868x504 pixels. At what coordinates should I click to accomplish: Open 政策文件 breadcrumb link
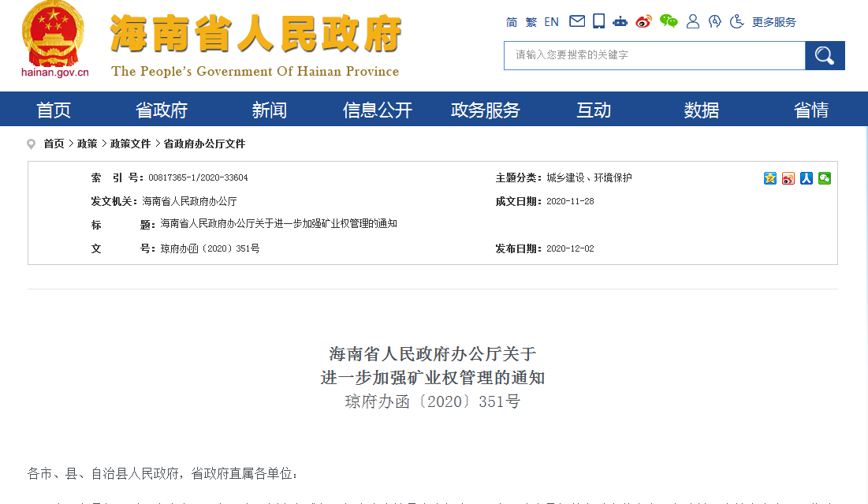click(130, 144)
